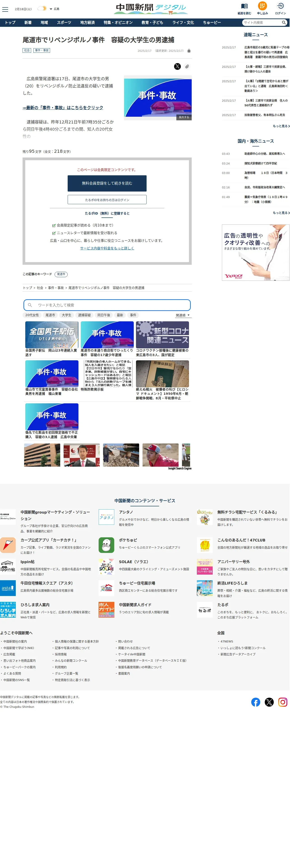This screenshot has width=290, height=868.
Task: Open the 新型コロナ関連ニュース thumbnail
Action: 163,335
